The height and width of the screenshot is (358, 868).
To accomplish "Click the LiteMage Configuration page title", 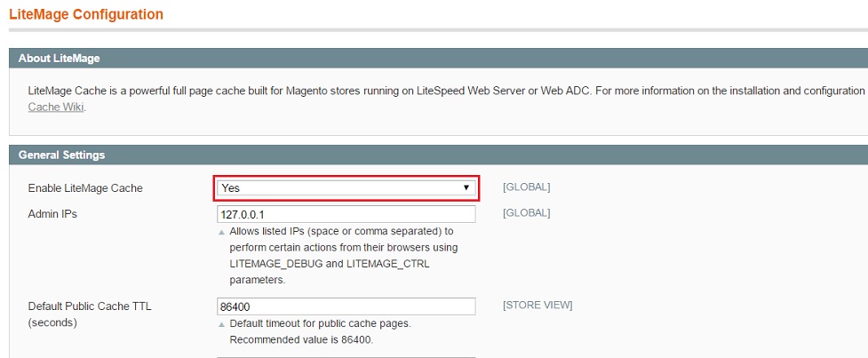I will [86, 14].
